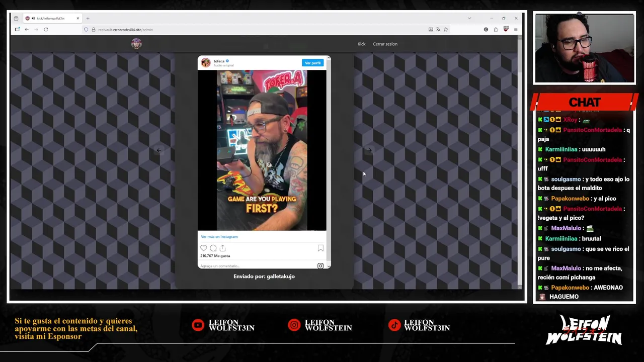
Task: List all tabs dropdown arrow
Action: (x=469, y=18)
